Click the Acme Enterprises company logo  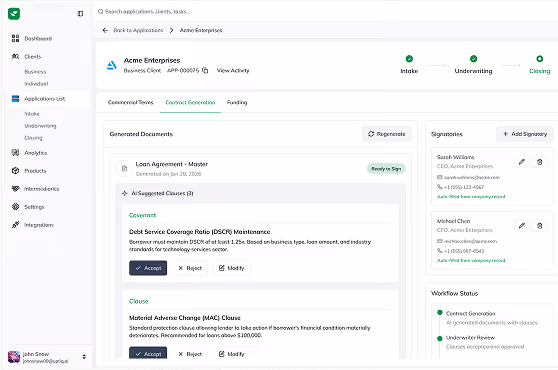pos(112,65)
